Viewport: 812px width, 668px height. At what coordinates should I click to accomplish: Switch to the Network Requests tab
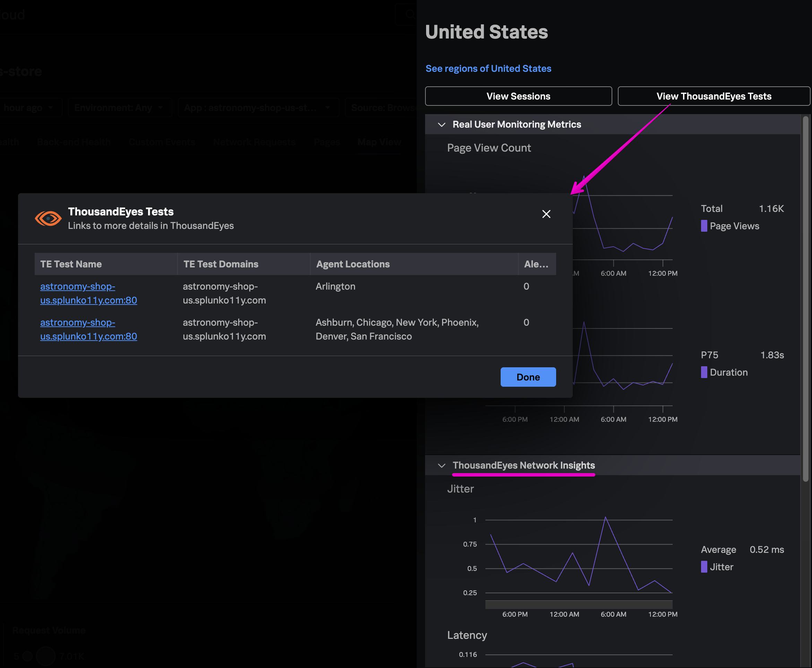click(x=254, y=142)
